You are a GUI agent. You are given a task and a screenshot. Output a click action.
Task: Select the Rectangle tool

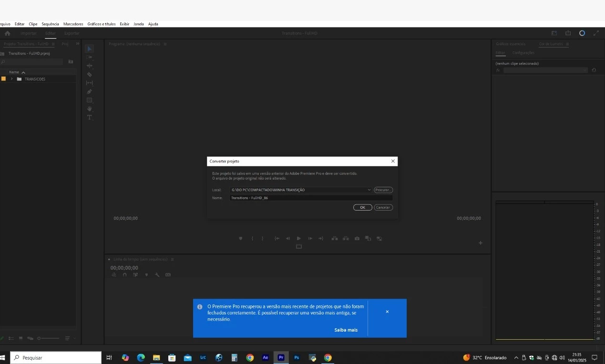(x=89, y=100)
